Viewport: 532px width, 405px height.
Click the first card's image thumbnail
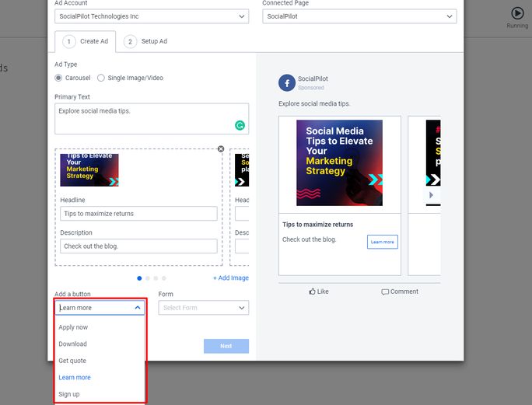point(89,170)
